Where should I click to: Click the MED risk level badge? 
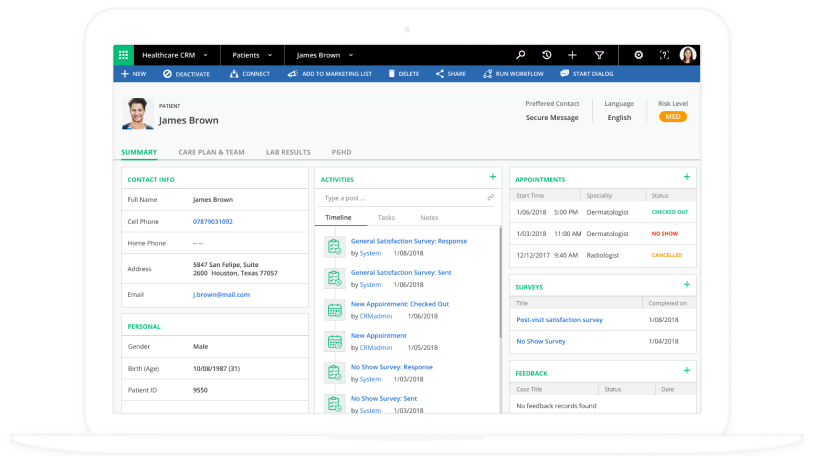673,117
